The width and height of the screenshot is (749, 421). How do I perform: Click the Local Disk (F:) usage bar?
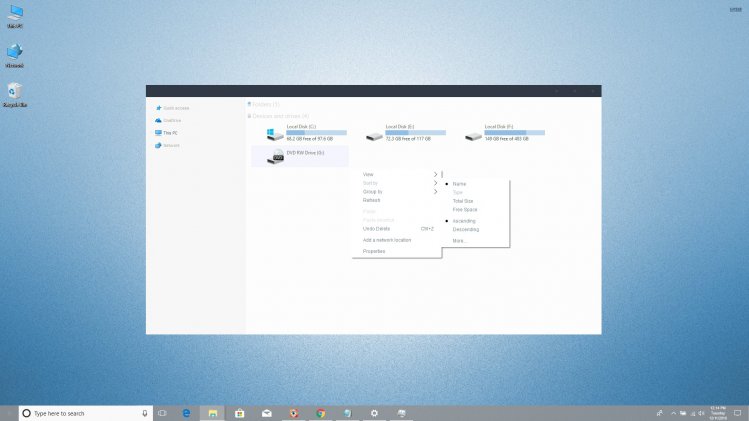(514, 132)
